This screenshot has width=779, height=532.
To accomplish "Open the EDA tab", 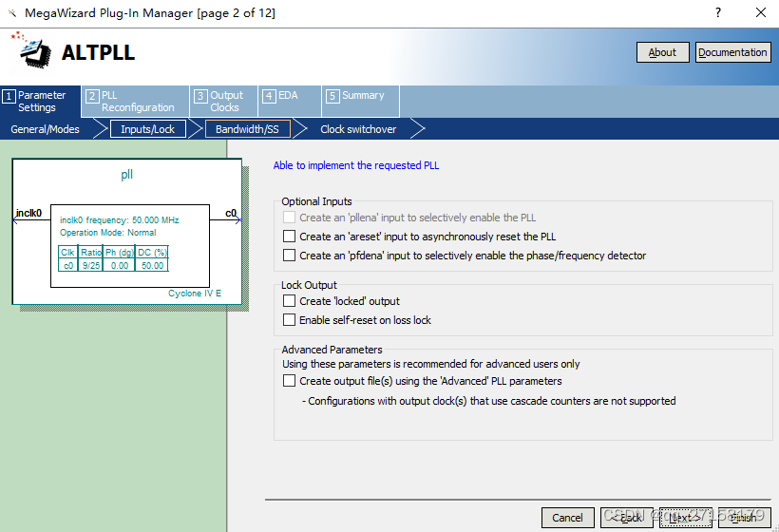I will click(x=290, y=102).
